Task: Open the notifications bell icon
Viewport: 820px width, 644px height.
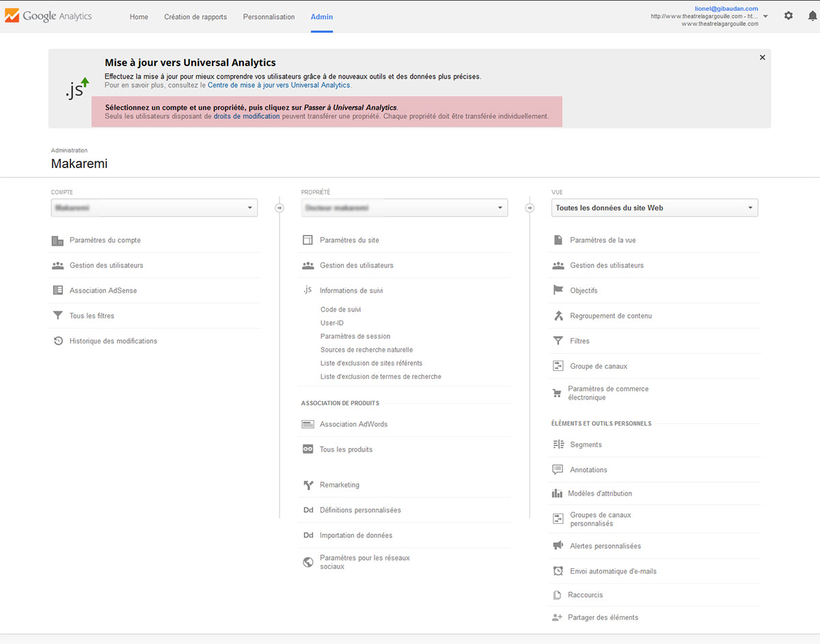Action: pyautogui.click(x=812, y=16)
